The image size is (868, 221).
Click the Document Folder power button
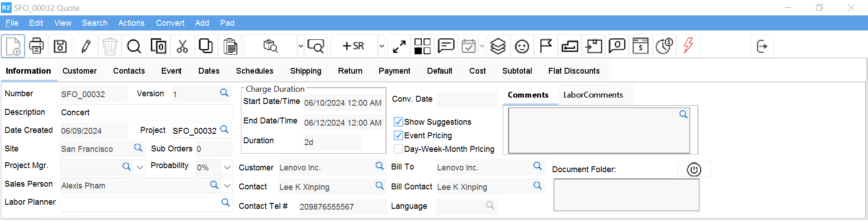pos(693,169)
